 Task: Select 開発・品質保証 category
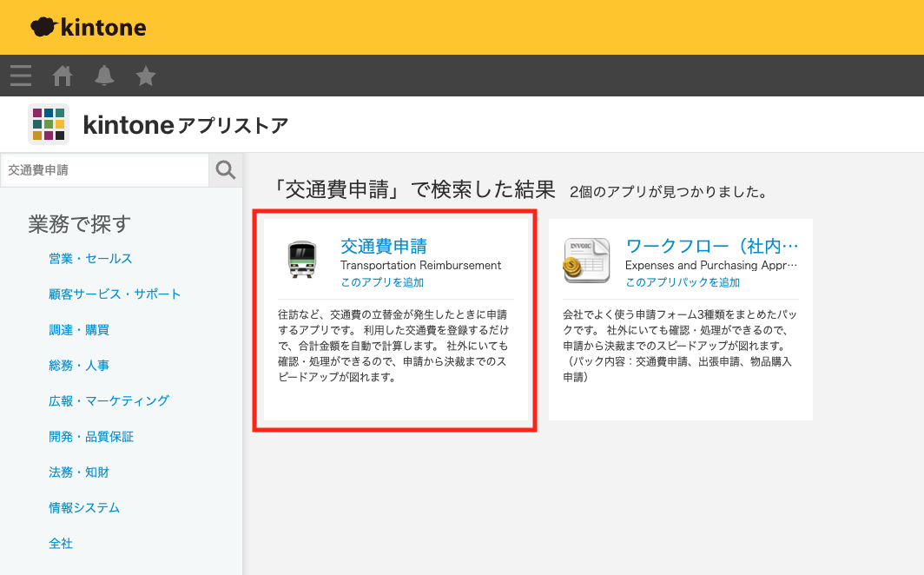91,437
